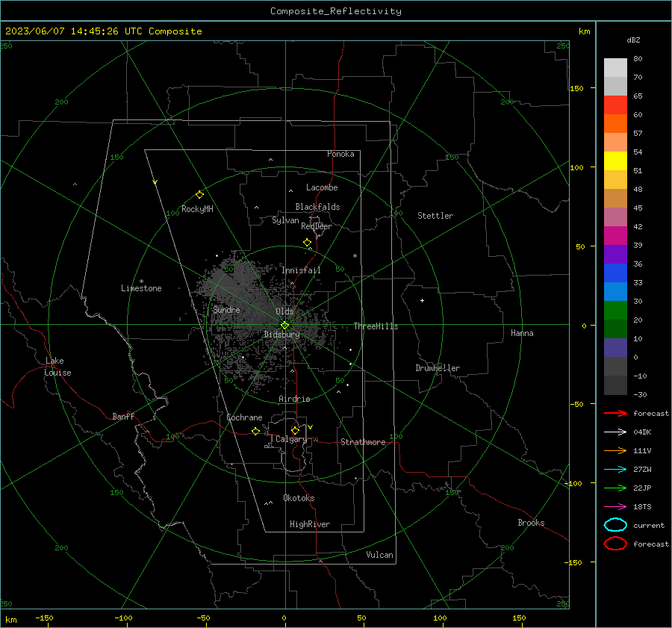Click the Lacombe label
This screenshot has width=672, height=628.
[322, 187]
